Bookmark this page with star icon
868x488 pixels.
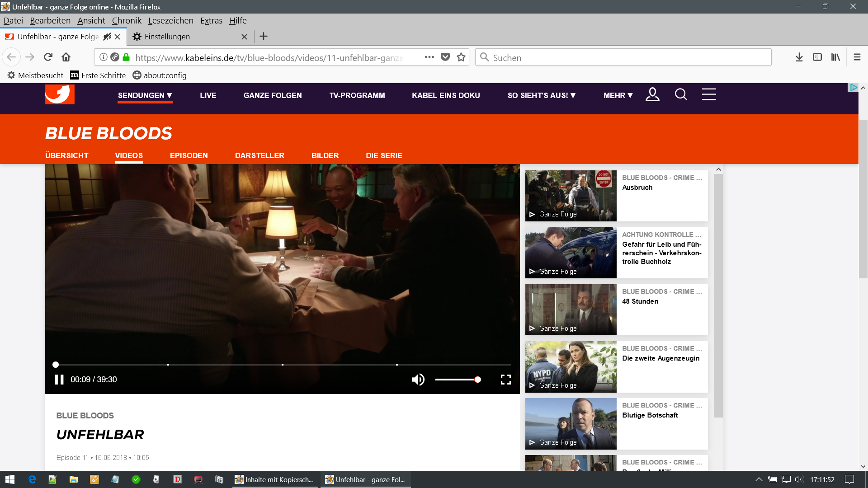[x=461, y=57]
